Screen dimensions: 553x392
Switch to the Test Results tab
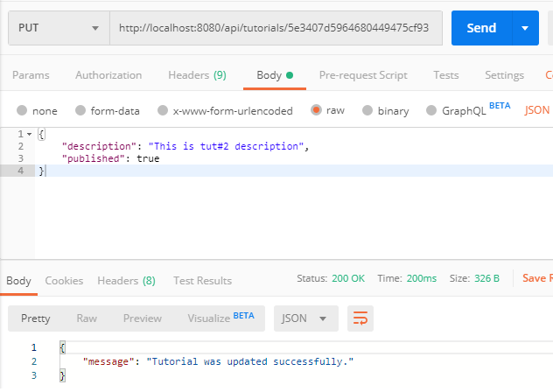click(x=202, y=281)
